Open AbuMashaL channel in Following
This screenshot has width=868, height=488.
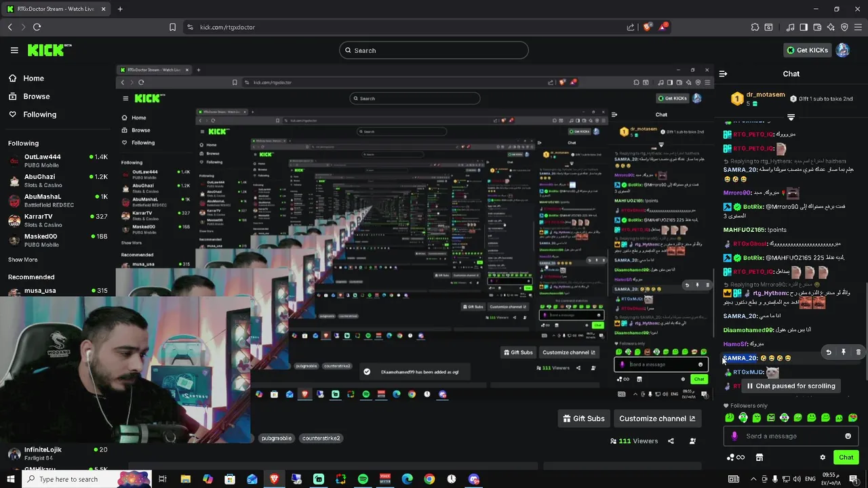coord(58,200)
